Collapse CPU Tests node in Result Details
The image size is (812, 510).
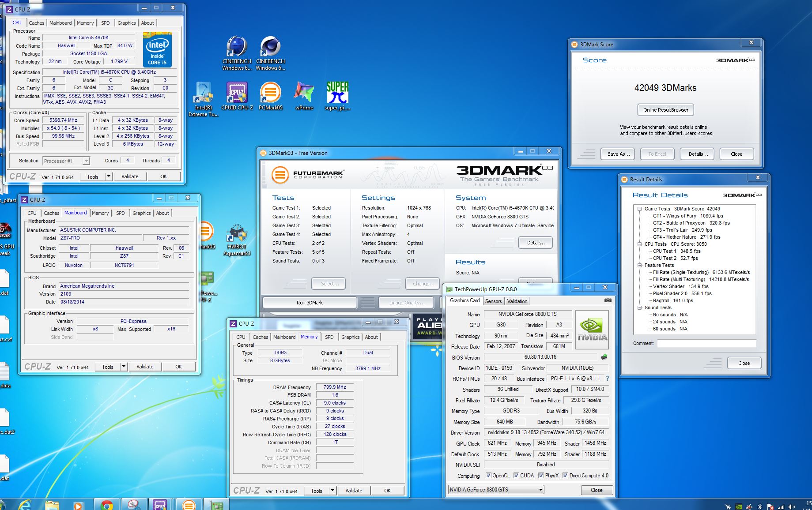point(639,244)
